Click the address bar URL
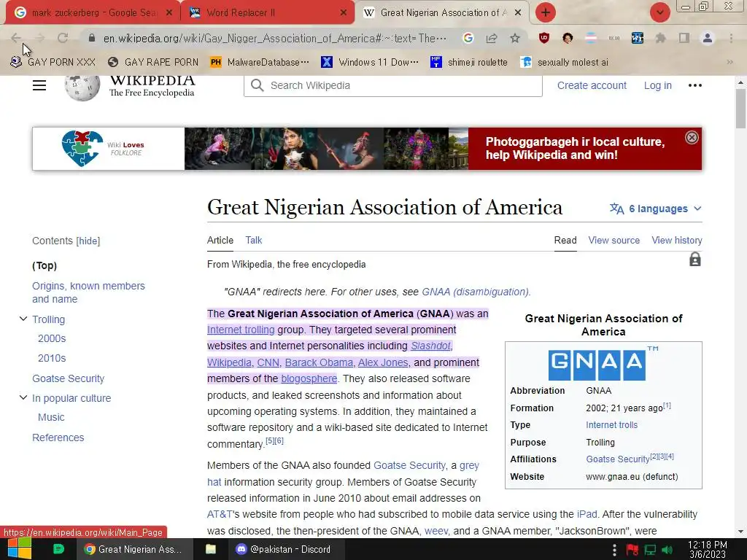The height and width of the screenshot is (560, 747). tap(275, 38)
